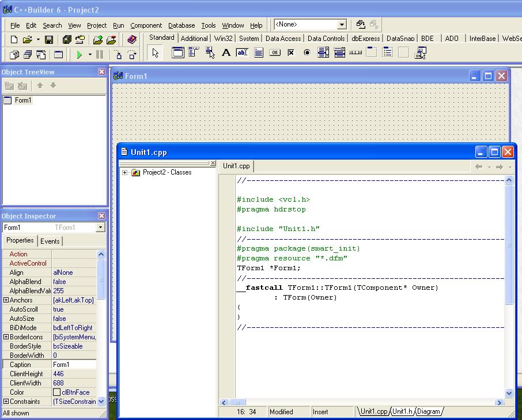The image size is (522, 420).
Task: Open dropdown arrow beside Open icon
Action: click(38, 40)
